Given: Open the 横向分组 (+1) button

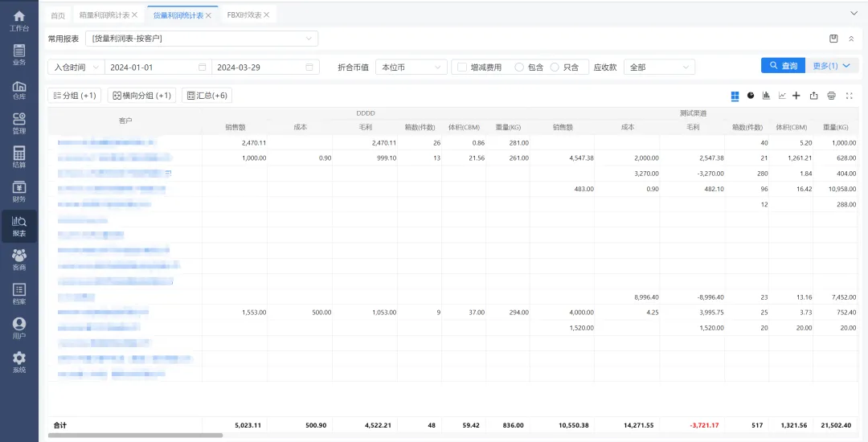Looking at the screenshot, I should coord(141,96).
